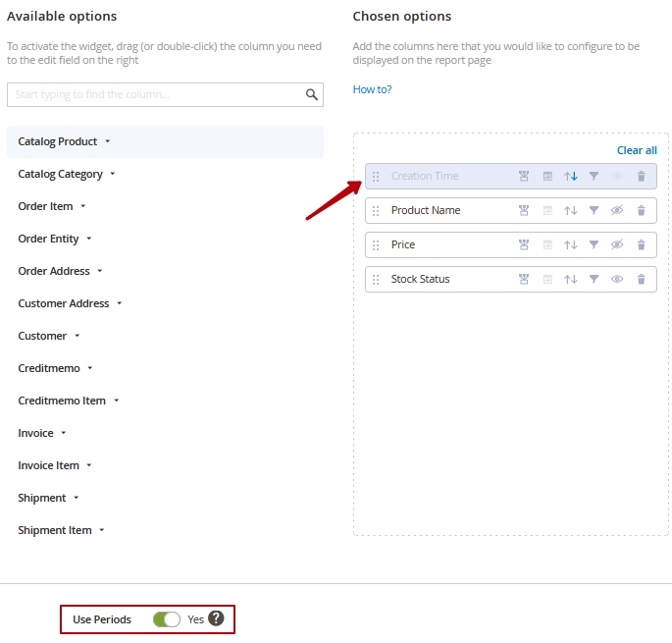Open the filter for Price column
The width and height of the screenshot is (672, 643).
594,245
